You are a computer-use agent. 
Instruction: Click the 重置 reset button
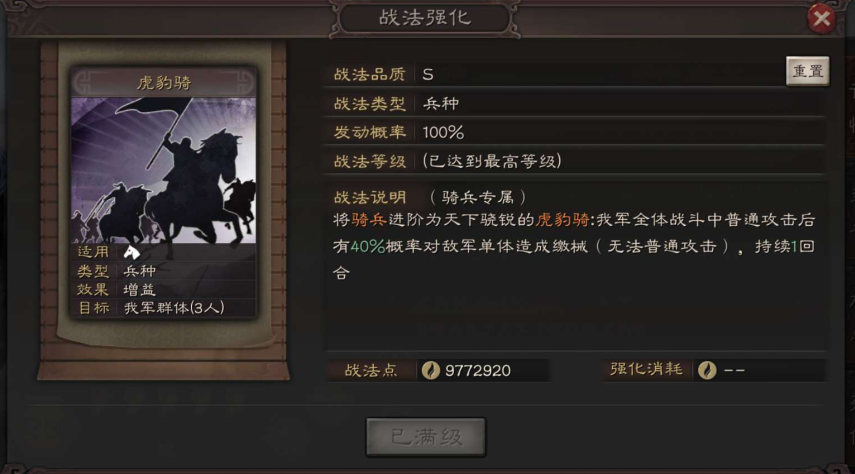coord(808,71)
